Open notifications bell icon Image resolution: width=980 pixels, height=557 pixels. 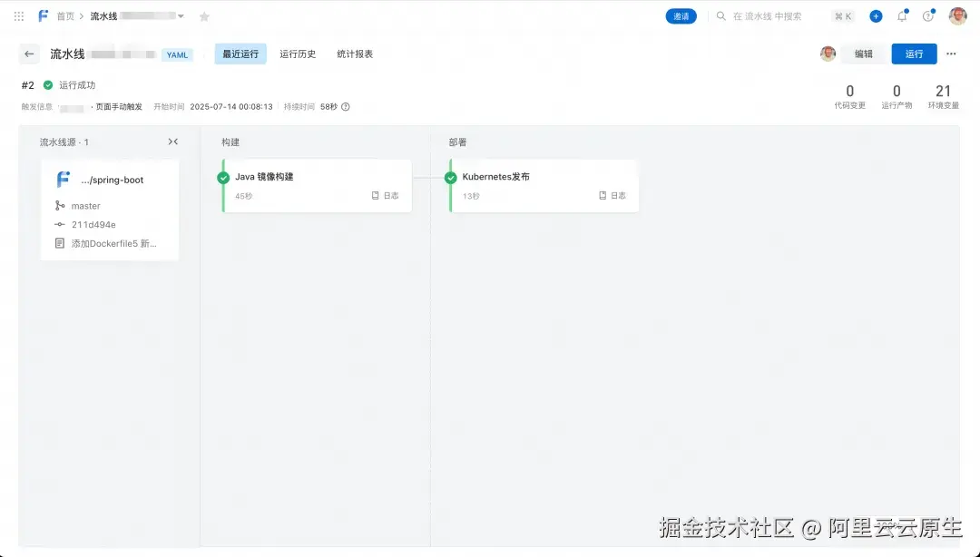(x=902, y=16)
